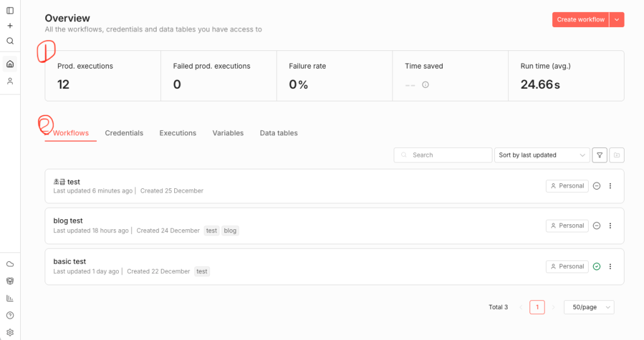
Task: Click the plus icon in the sidebar
Action: point(10,26)
